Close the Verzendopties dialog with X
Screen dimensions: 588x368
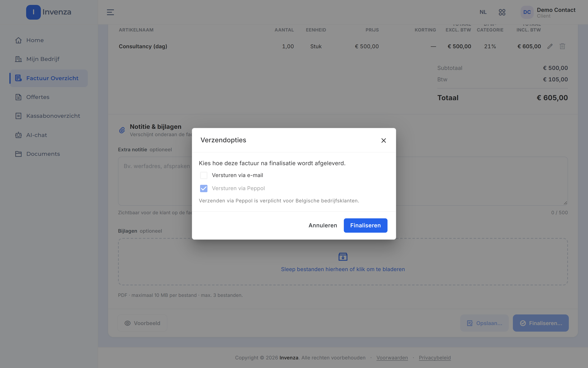(383, 140)
